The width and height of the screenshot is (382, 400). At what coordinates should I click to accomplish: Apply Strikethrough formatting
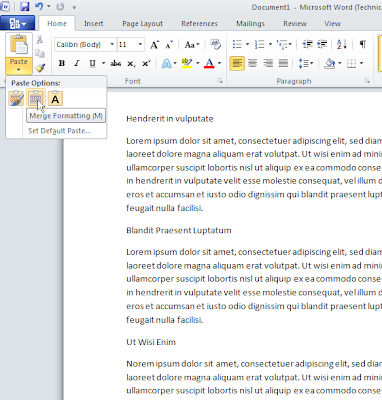click(116, 63)
